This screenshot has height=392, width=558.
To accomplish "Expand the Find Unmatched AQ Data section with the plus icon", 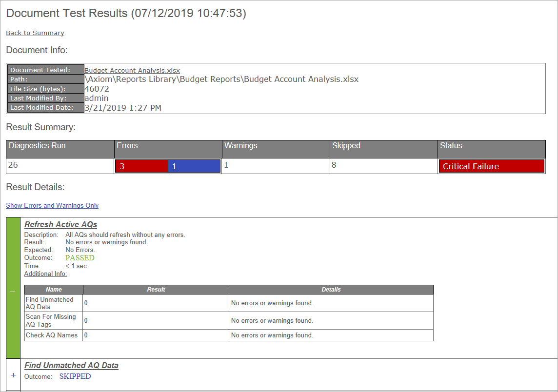I will pyautogui.click(x=13, y=375).
